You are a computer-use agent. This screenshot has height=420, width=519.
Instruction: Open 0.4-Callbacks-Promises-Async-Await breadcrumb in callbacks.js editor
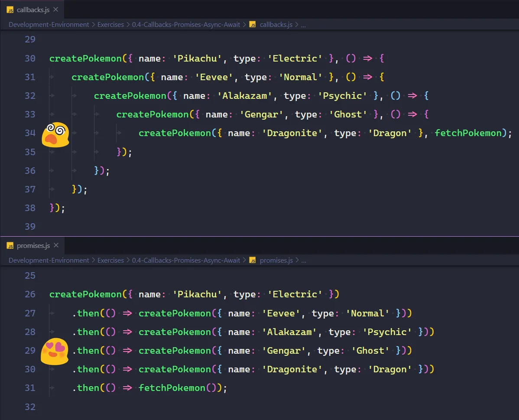(186, 25)
